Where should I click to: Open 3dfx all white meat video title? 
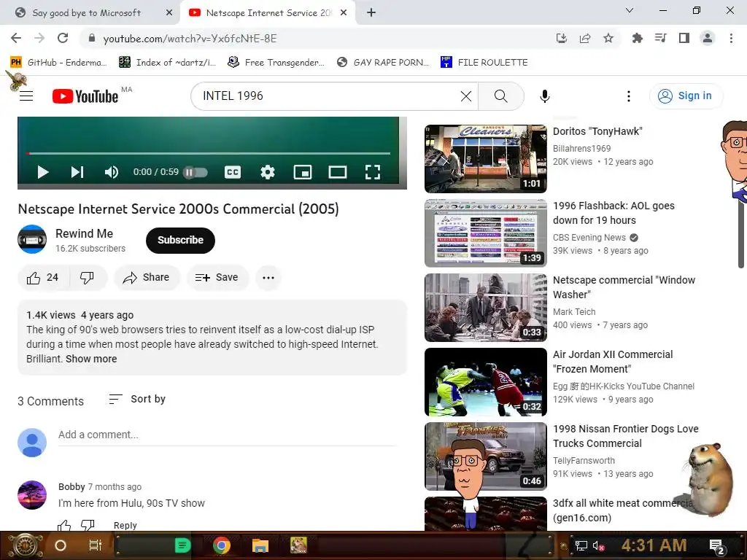coord(622,510)
